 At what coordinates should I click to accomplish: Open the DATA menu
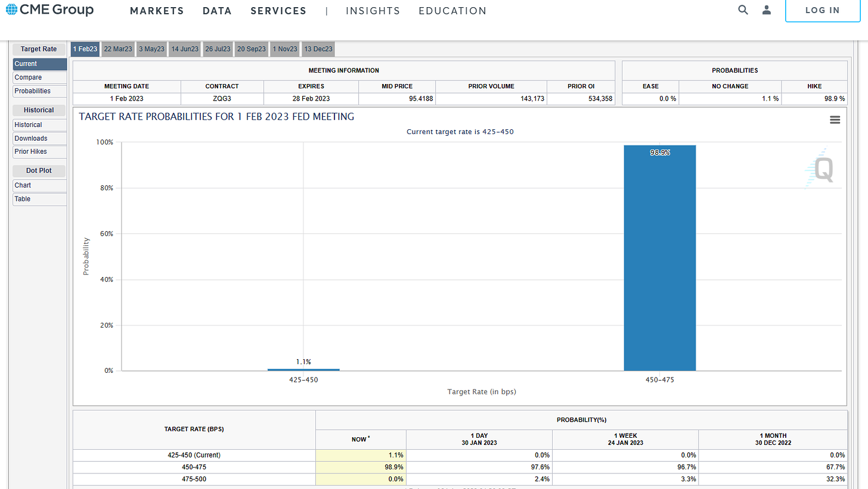coord(217,11)
